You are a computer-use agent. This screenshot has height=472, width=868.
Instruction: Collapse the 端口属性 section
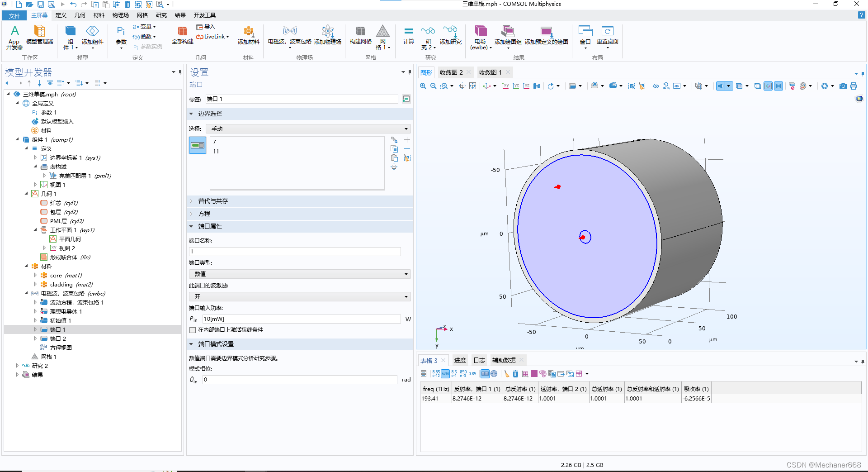300,226
